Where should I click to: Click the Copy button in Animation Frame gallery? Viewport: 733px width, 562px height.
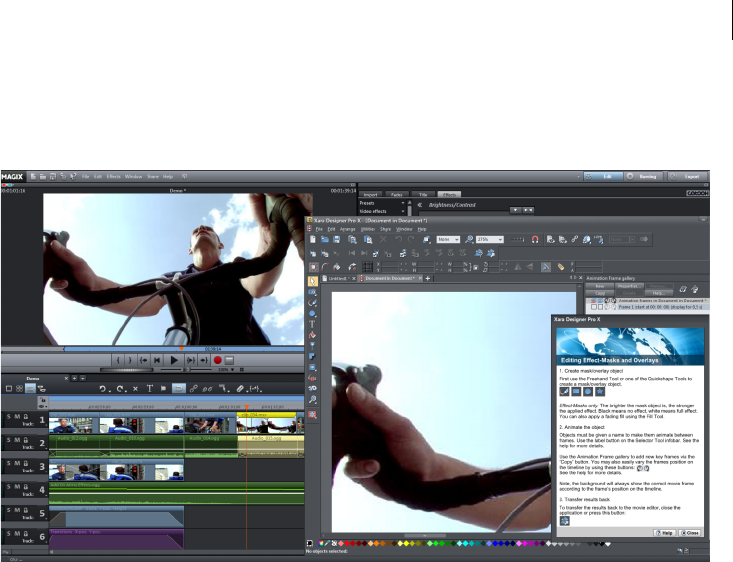(x=600, y=293)
